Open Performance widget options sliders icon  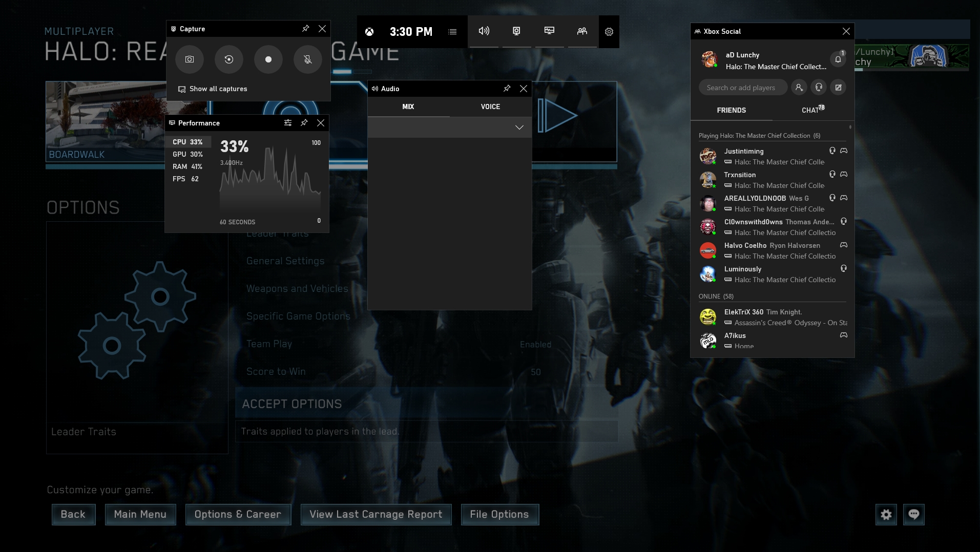[x=288, y=123]
